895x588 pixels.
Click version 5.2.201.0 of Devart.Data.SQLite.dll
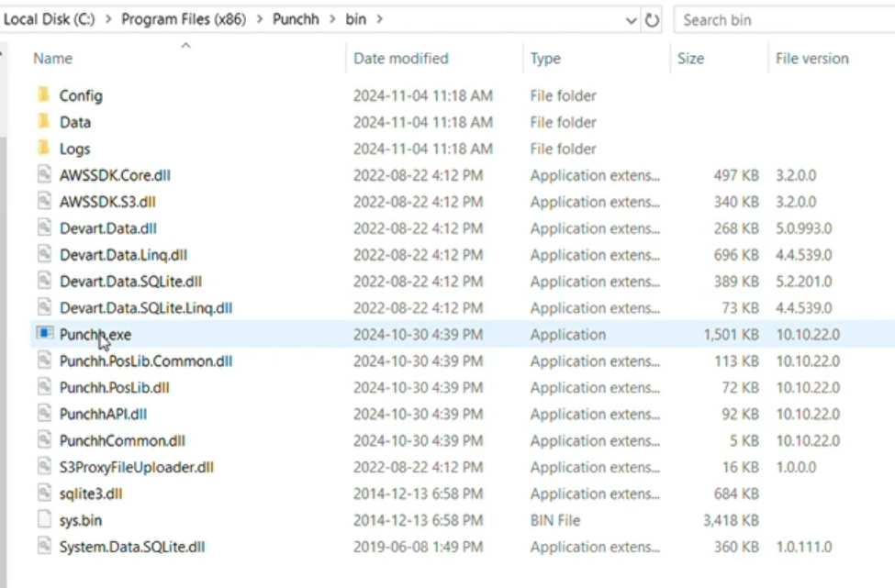804,282
